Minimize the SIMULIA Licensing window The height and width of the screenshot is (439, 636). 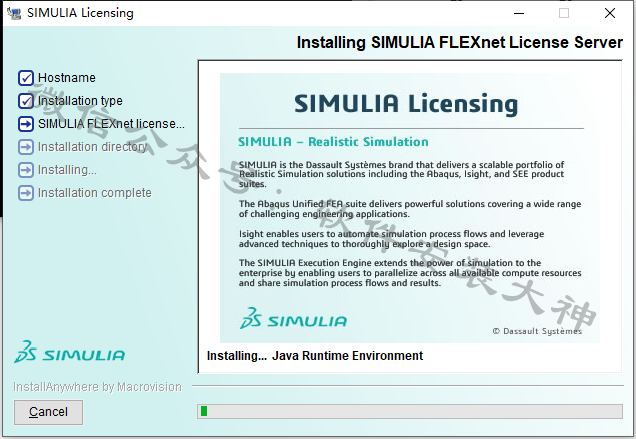(519, 13)
